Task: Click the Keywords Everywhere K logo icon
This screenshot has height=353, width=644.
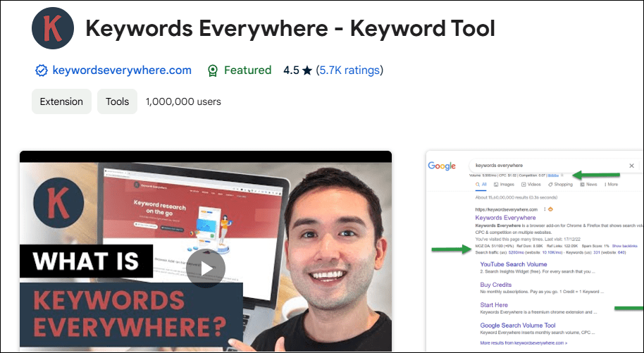Action: pyautogui.click(x=53, y=28)
